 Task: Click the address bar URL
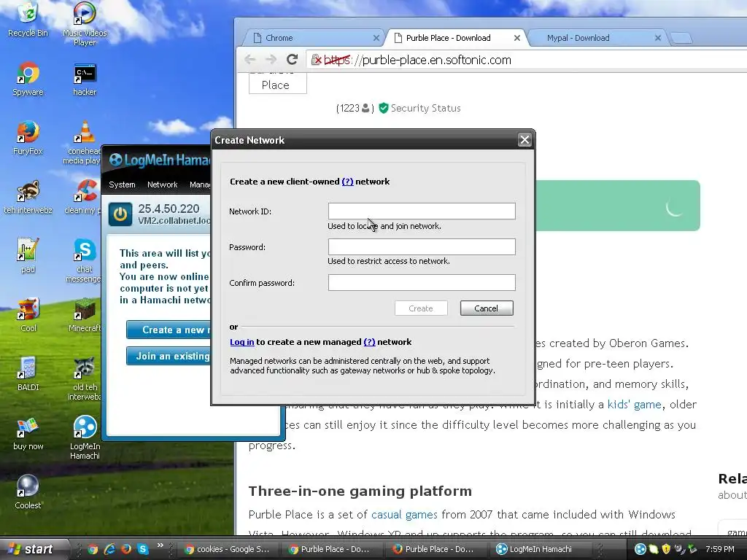(x=417, y=60)
